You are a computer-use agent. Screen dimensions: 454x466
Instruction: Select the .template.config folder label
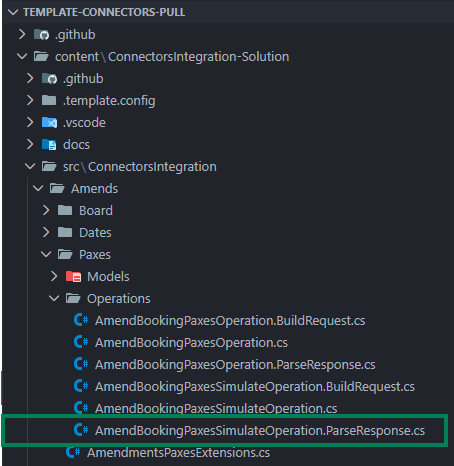click(109, 101)
